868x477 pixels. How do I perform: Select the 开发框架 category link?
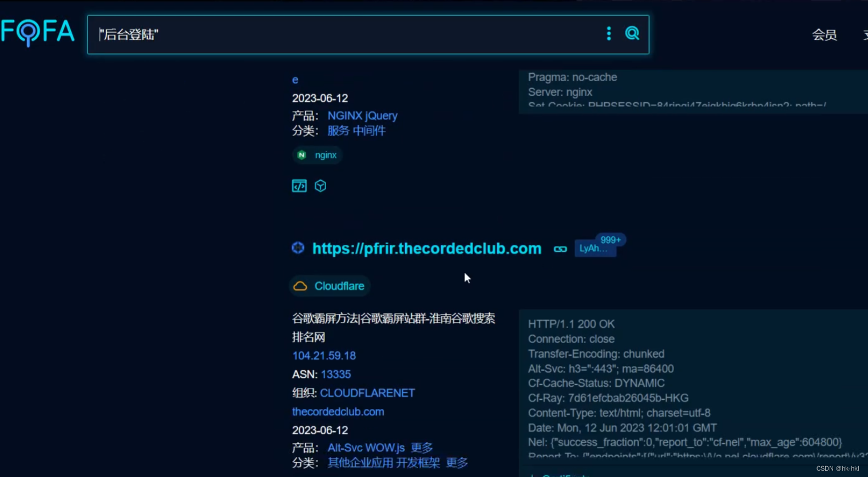[x=418, y=463]
